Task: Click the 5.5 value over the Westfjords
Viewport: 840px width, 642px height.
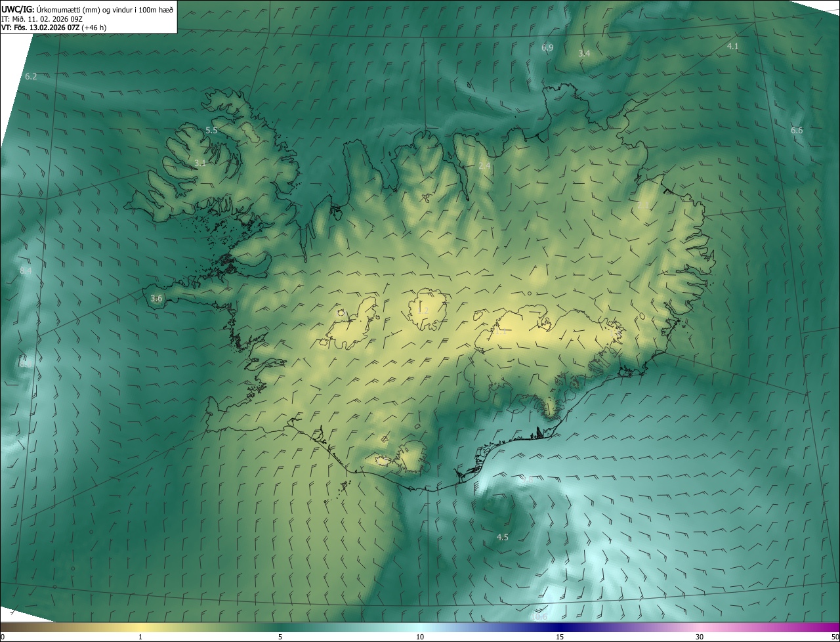Action: pyautogui.click(x=211, y=131)
